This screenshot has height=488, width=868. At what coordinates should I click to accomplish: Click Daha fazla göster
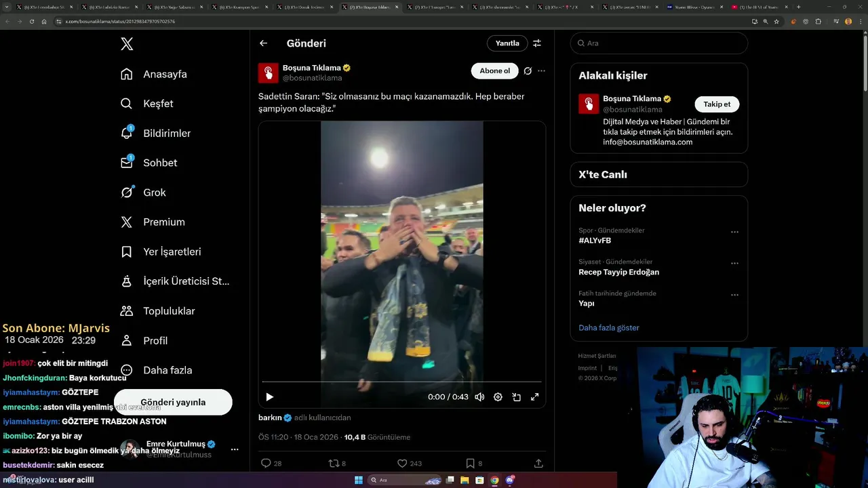tap(609, 328)
